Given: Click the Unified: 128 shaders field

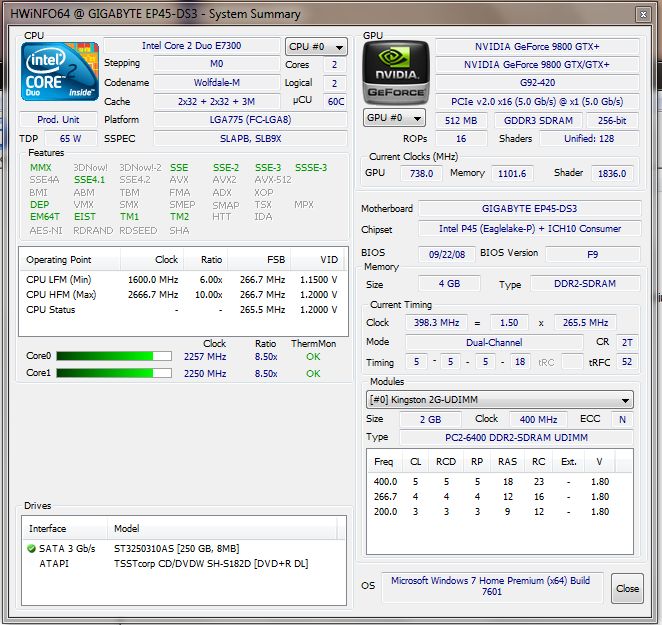Looking at the screenshot, I should [589, 139].
